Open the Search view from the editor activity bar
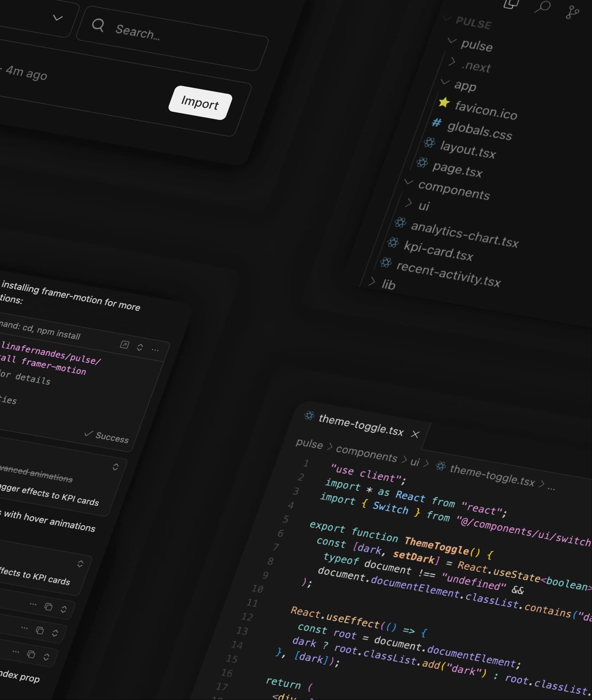This screenshot has height=700, width=592. click(x=542, y=7)
